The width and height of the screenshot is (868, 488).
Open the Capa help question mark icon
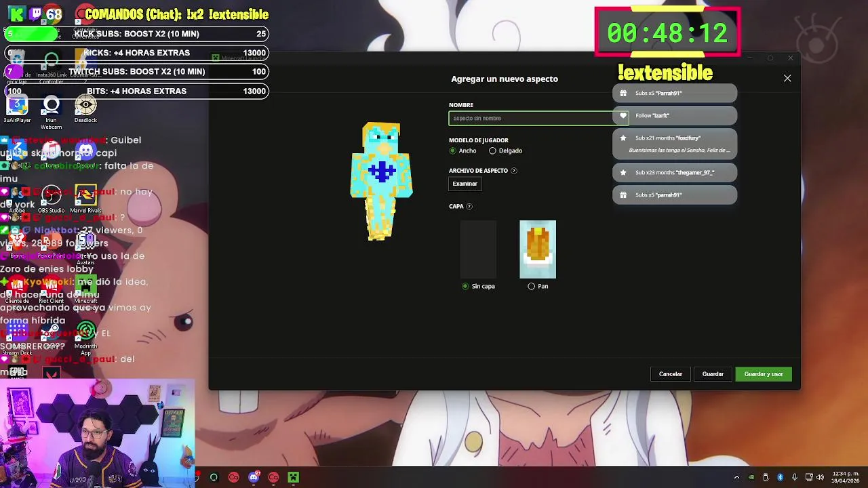click(x=469, y=207)
